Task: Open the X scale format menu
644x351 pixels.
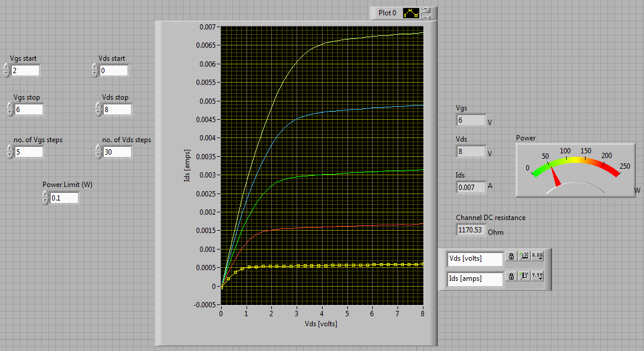Action: tap(537, 256)
